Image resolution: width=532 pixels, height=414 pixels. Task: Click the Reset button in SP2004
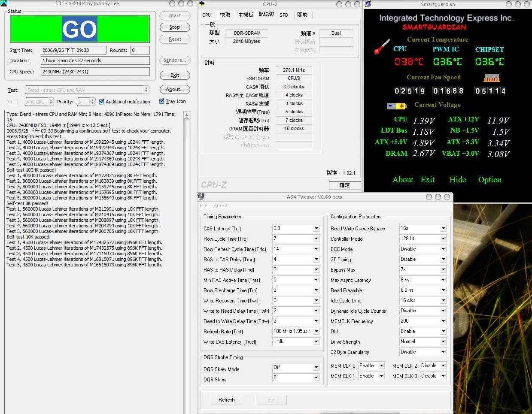point(175,39)
